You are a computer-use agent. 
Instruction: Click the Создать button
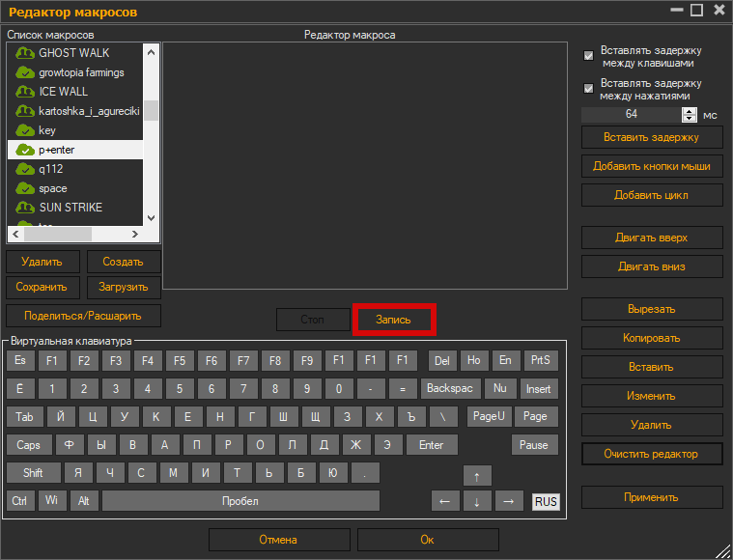click(124, 262)
